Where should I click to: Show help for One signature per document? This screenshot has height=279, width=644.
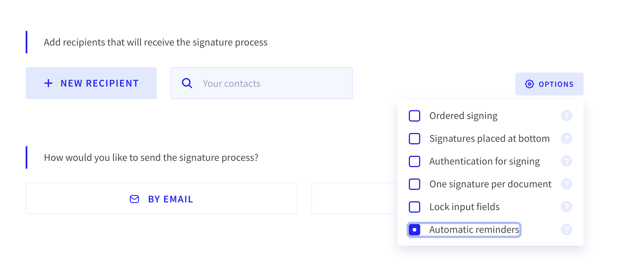coord(566,184)
